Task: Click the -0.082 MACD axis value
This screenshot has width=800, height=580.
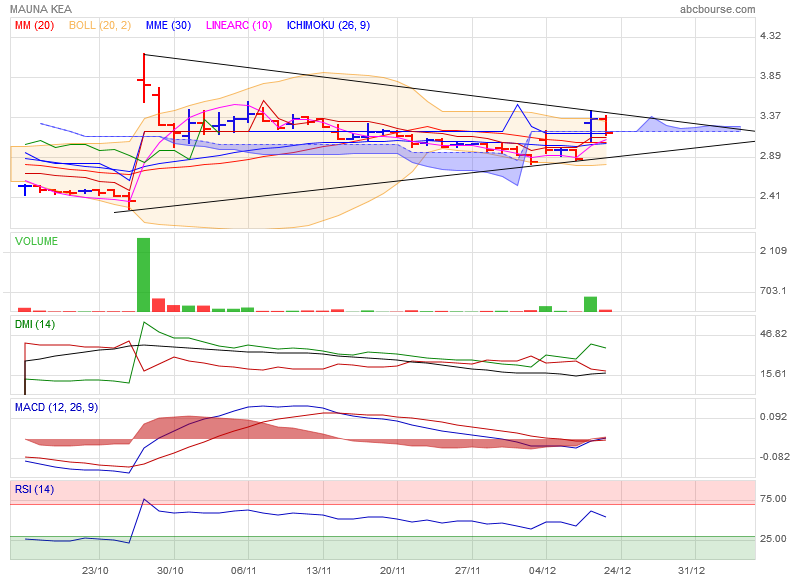Action: pos(774,457)
